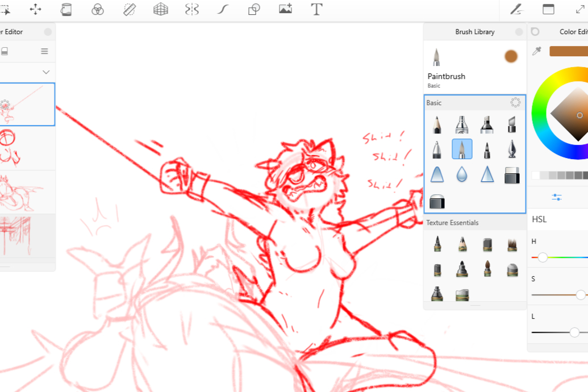The width and height of the screenshot is (588, 392).
Task: Adjust the Hue slider handle
Action: pyautogui.click(x=543, y=257)
